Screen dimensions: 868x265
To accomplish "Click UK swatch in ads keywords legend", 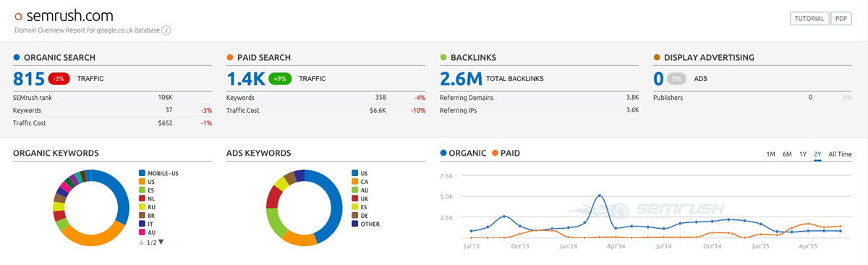I will 355,198.
